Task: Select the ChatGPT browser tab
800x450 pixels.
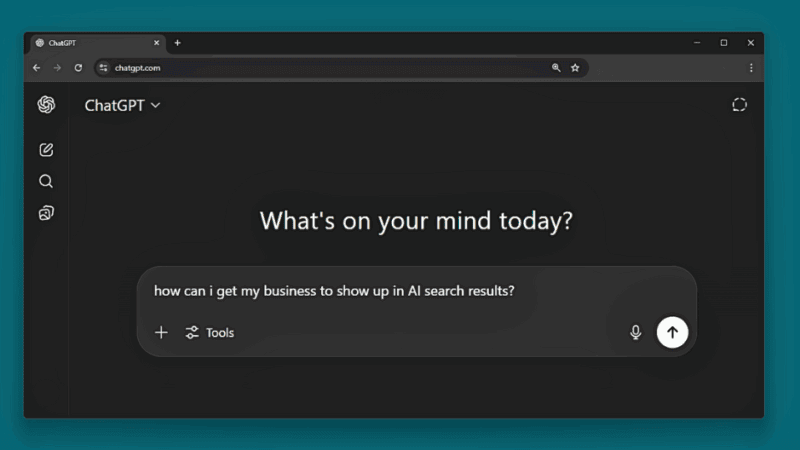Action: pyautogui.click(x=96, y=43)
